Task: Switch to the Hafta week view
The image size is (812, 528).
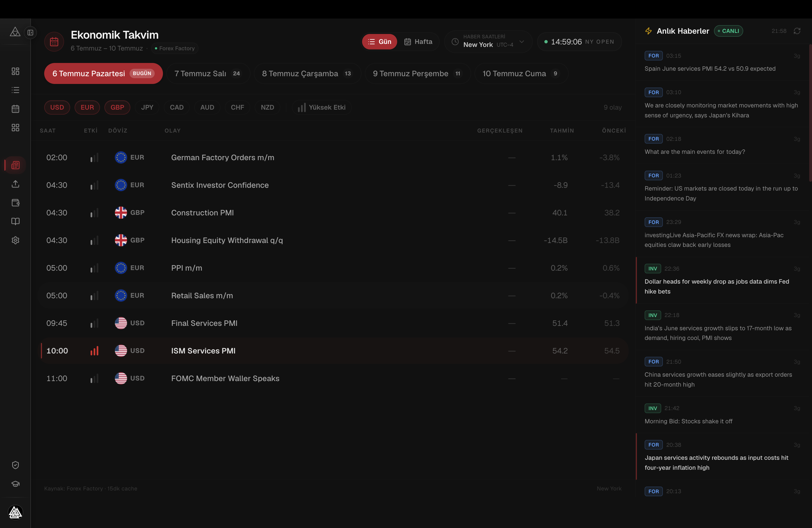Action: [x=418, y=42]
